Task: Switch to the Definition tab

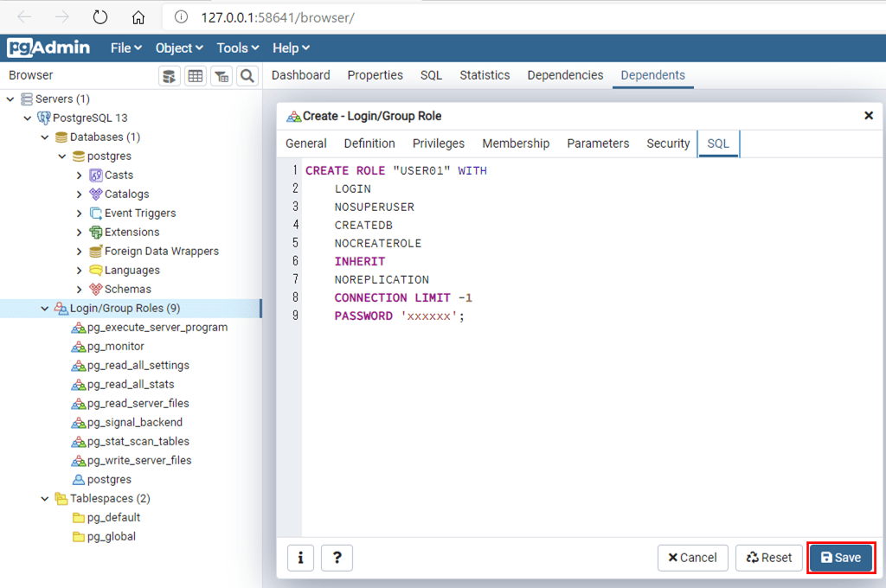Action: click(x=369, y=144)
